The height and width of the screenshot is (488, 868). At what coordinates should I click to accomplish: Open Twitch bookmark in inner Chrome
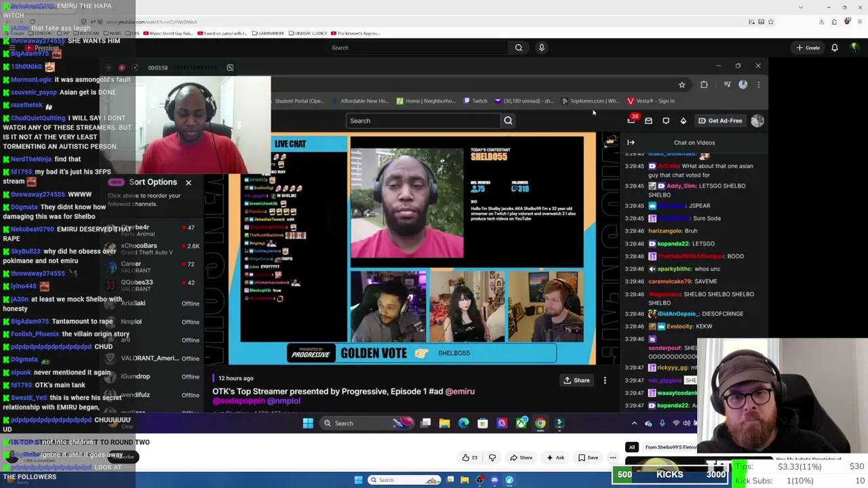pos(475,101)
